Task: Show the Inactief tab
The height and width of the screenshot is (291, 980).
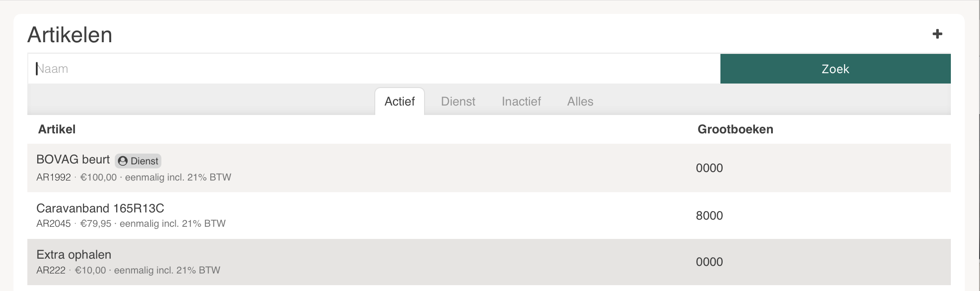Action: pyautogui.click(x=521, y=101)
